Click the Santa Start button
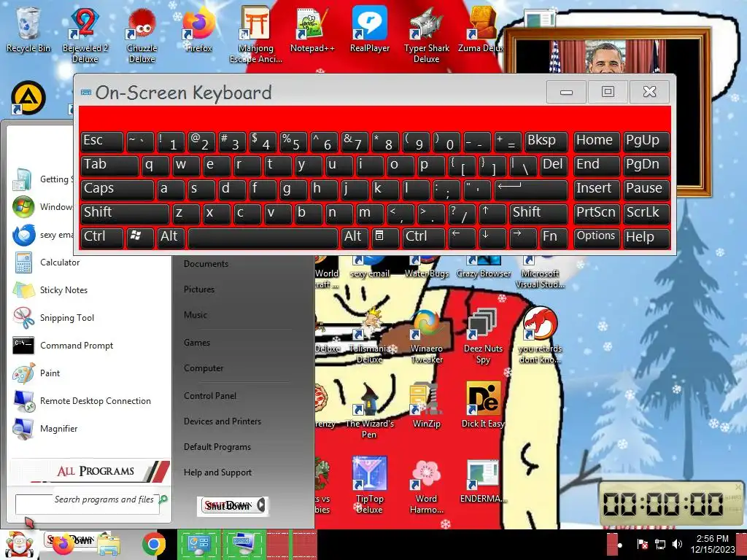The image size is (747, 560). click(x=18, y=544)
